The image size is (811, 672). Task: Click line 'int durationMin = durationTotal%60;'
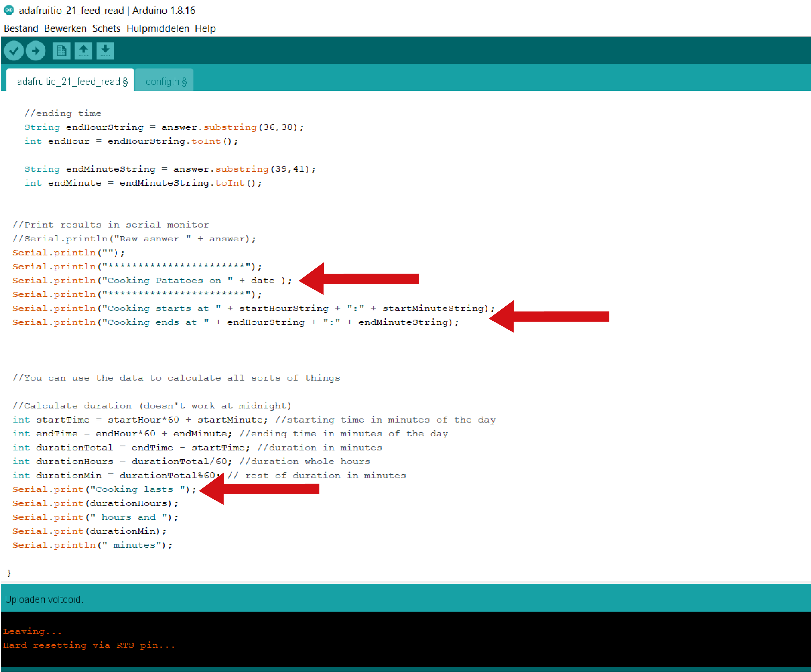(116, 475)
